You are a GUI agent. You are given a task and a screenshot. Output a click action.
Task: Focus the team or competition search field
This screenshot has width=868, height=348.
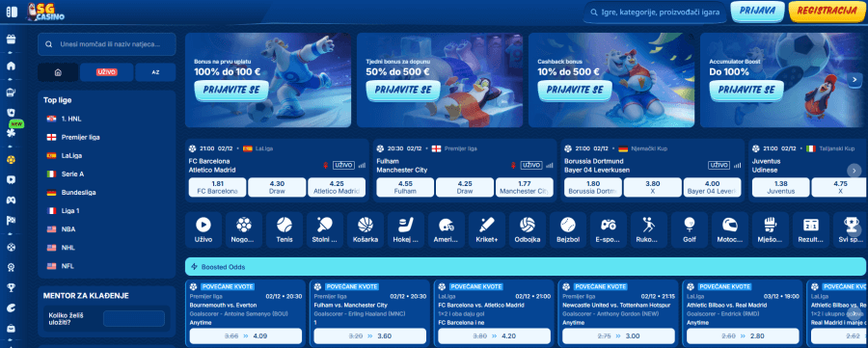point(107,44)
